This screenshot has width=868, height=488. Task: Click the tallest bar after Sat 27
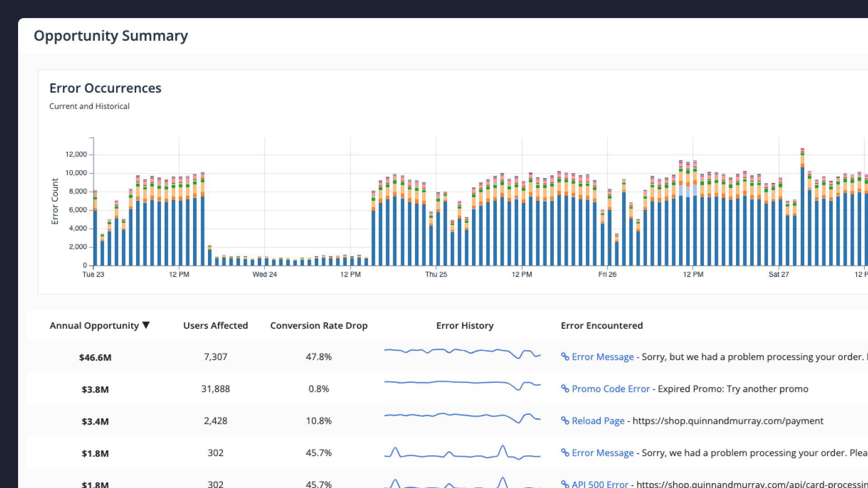click(802, 207)
